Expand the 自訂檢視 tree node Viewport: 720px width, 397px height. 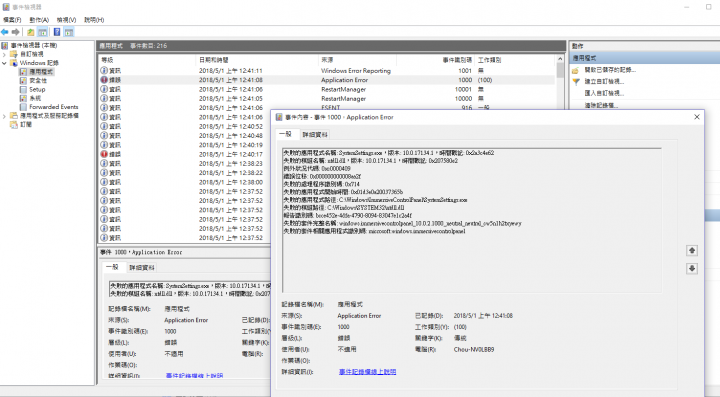tap(5, 54)
